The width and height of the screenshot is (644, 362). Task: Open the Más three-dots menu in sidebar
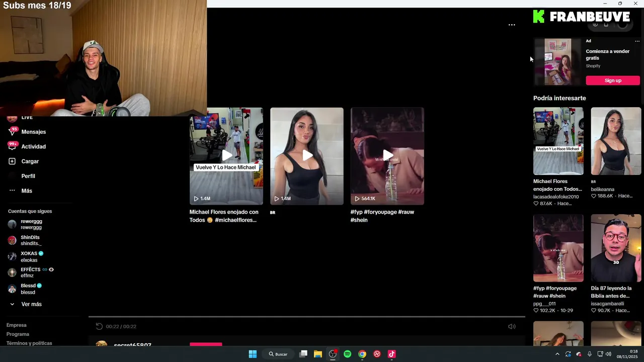pos(12,191)
